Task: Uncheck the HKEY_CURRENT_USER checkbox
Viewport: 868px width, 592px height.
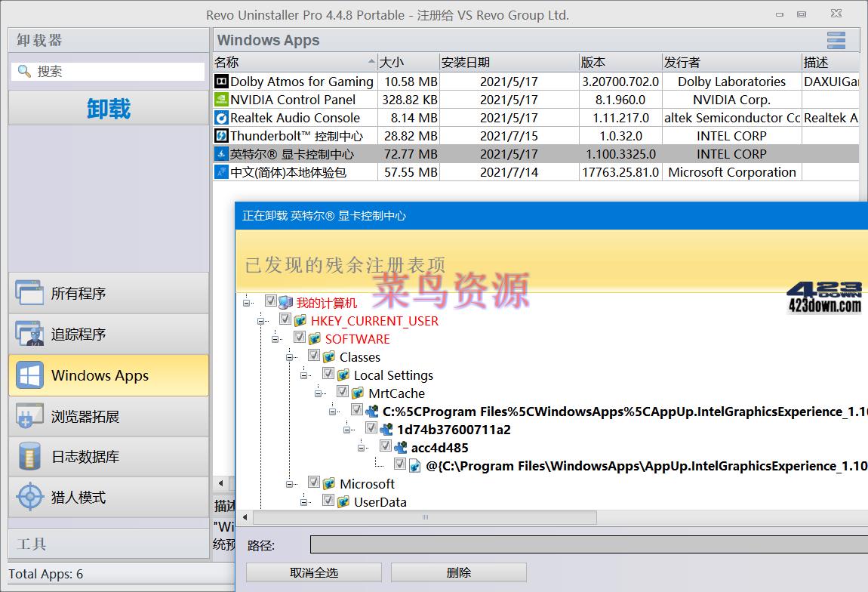Action: point(285,319)
